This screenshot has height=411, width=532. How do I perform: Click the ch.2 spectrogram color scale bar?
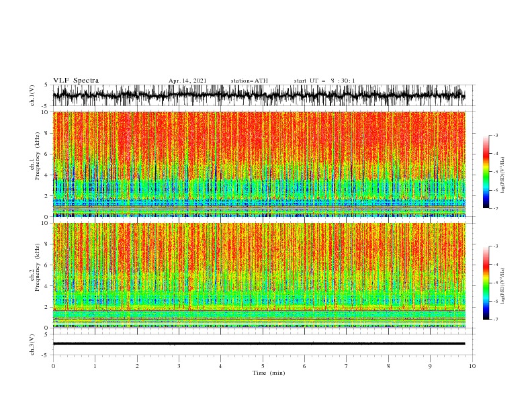point(486,283)
